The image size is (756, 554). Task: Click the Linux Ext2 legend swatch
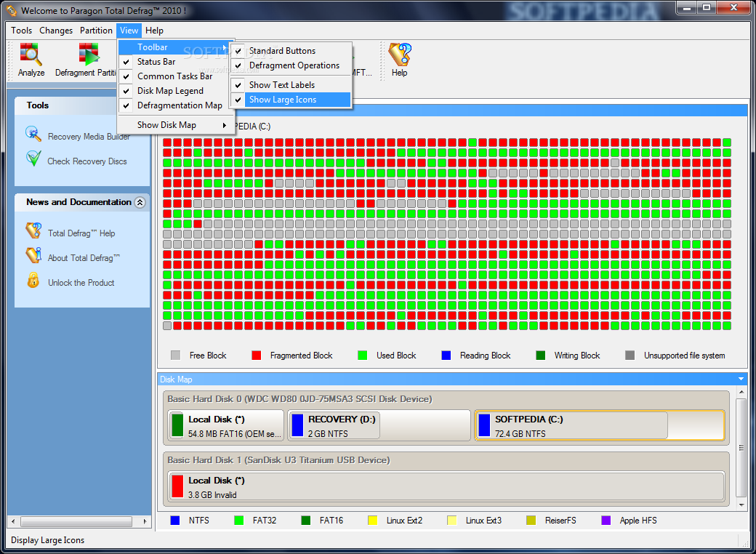coord(372,521)
